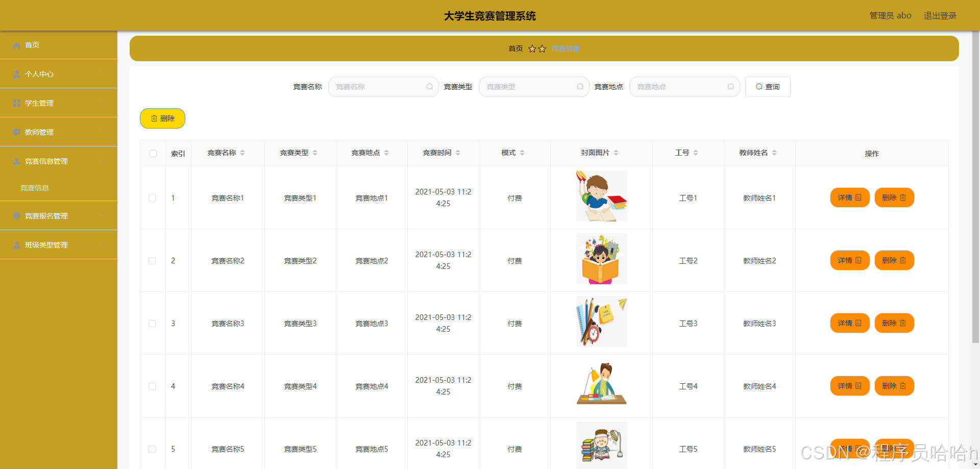Sort table by 竞赛名称 column arrows
980x469 pixels.
(242, 153)
